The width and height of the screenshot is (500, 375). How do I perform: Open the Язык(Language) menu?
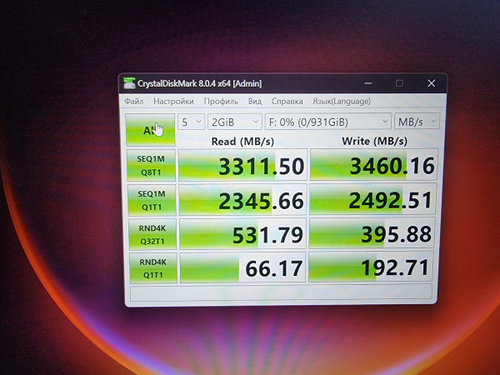point(341,101)
